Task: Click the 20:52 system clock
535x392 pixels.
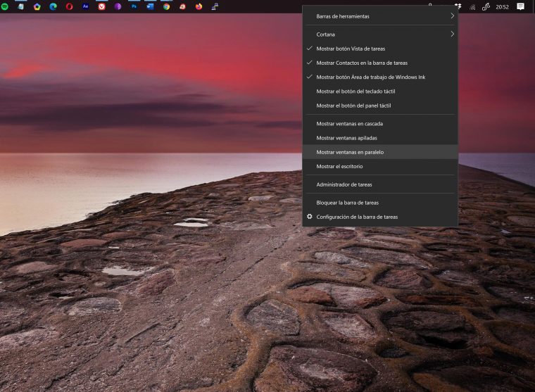Action: [x=502, y=7]
